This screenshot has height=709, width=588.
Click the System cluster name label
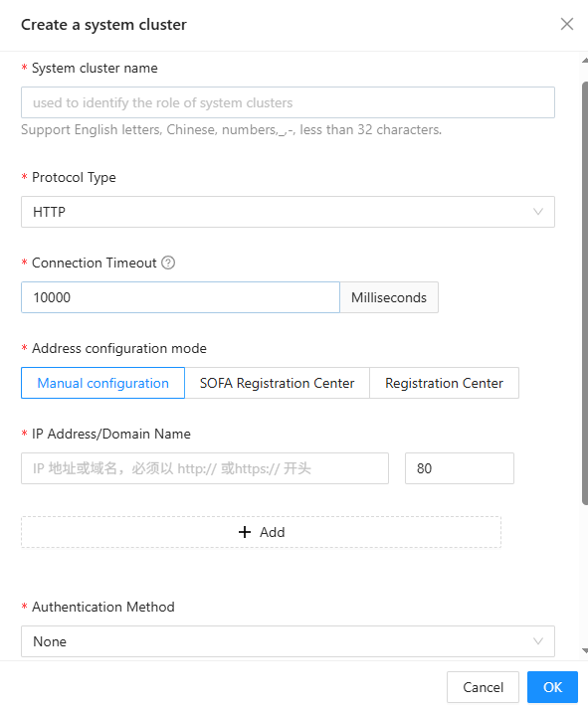click(x=95, y=68)
